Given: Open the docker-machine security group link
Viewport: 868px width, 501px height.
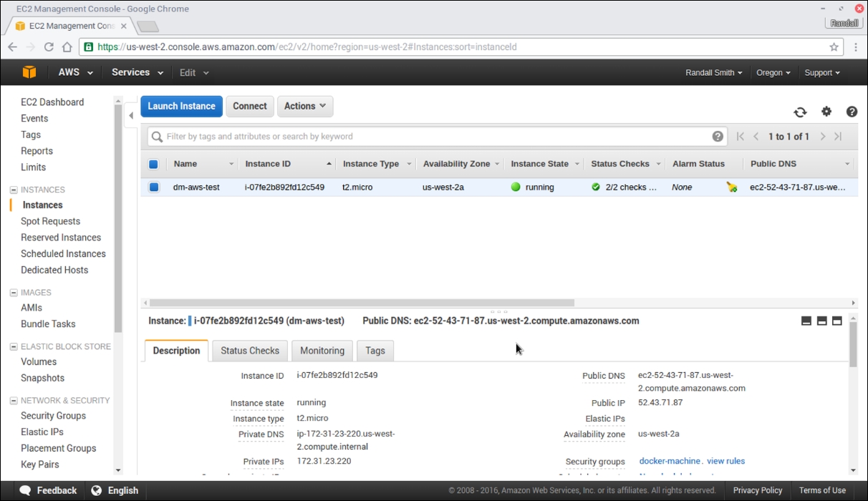Looking at the screenshot, I should point(670,461).
